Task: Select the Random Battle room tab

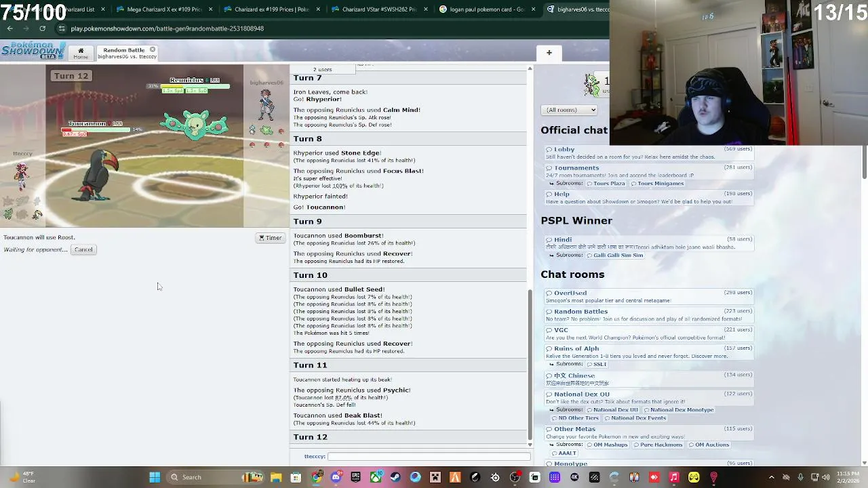Action: 126,53
